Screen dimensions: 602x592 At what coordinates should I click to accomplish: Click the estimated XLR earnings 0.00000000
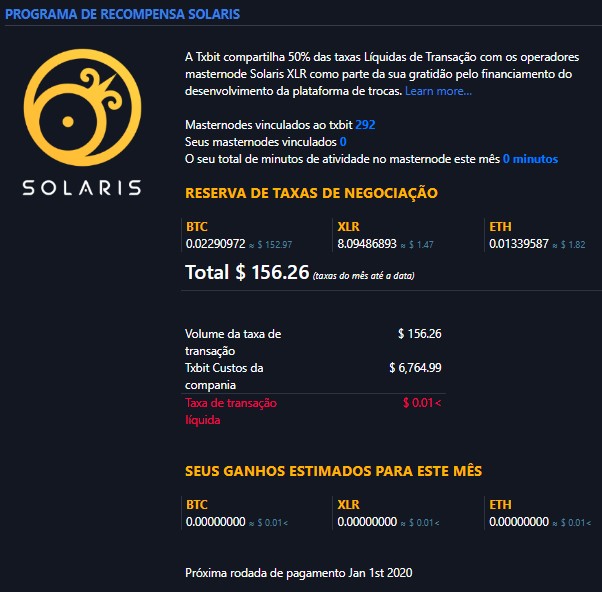click(x=367, y=521)
